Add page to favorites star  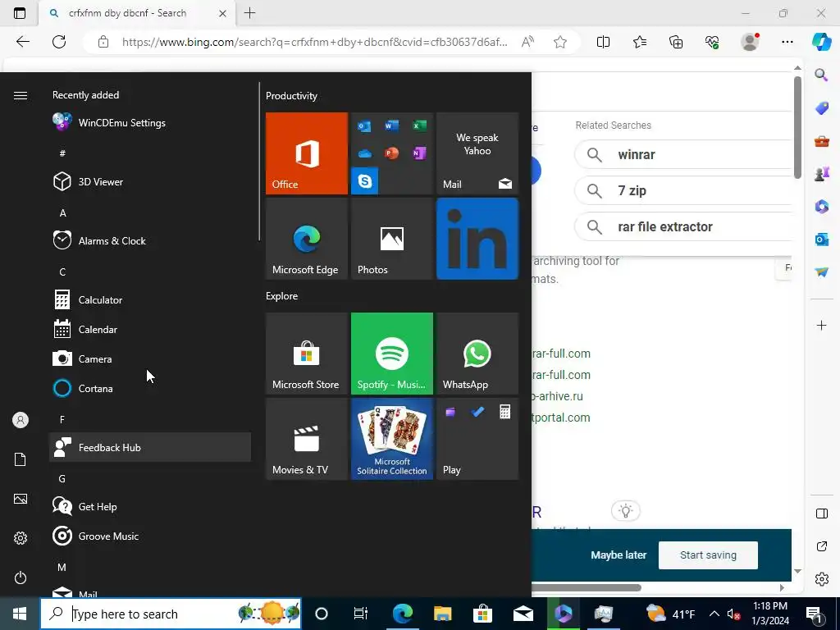coord(559,42)
